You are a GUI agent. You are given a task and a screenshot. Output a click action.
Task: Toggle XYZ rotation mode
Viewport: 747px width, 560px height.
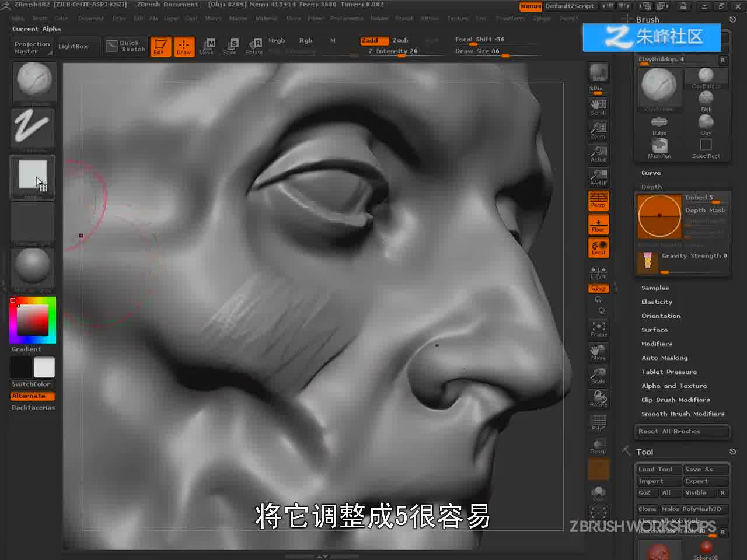[x=598, y=288]
